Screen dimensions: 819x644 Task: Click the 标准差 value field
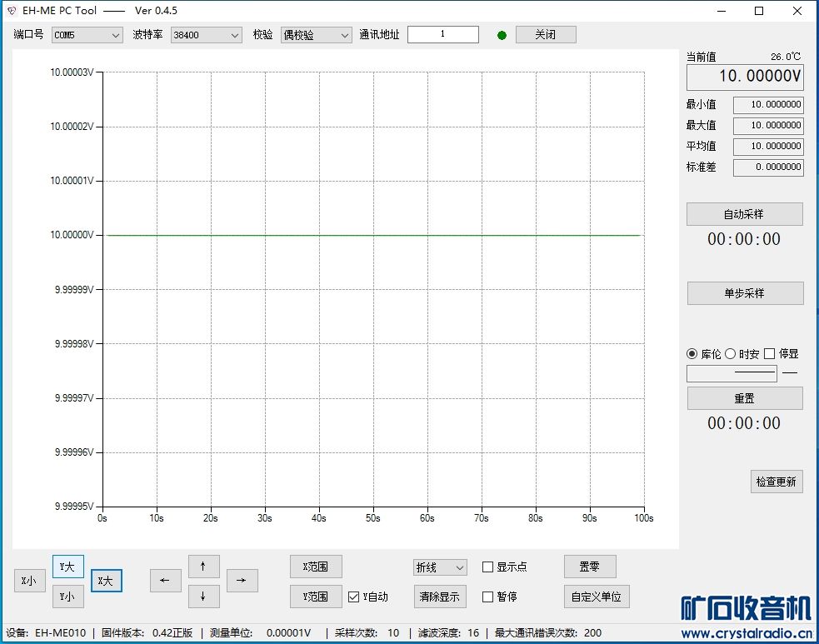pyautogui.click(x=768, y=167)
